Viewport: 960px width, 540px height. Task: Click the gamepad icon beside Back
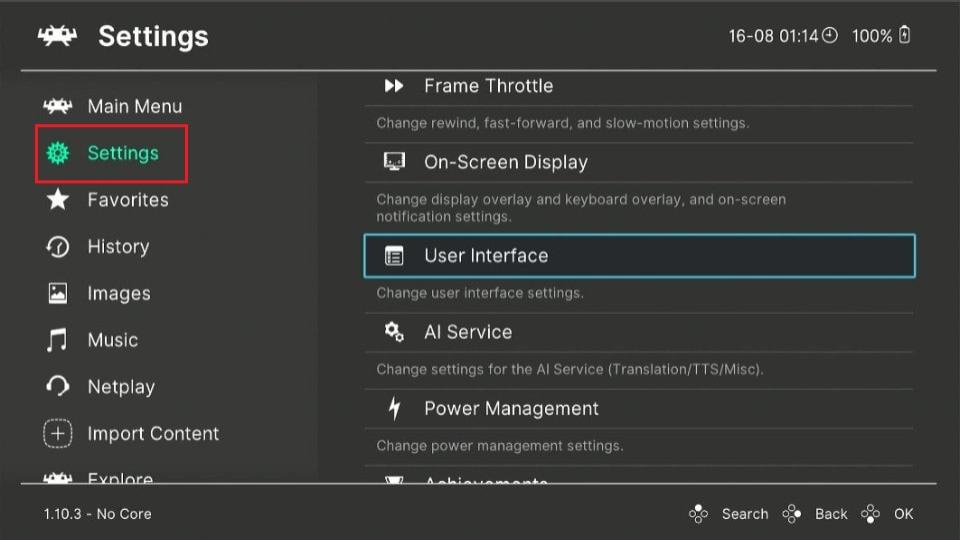[792, 514]
